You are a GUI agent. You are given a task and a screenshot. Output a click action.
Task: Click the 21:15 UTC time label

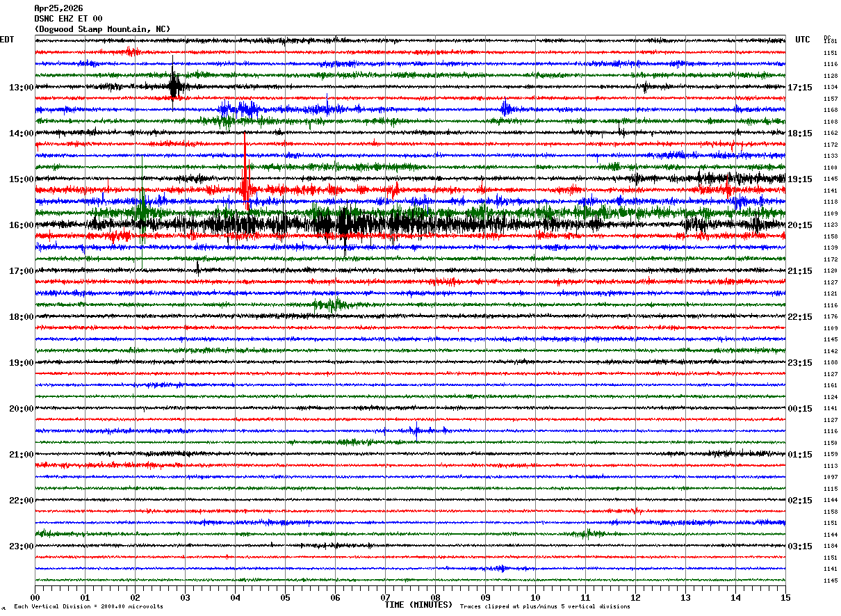tap(800, 271)
